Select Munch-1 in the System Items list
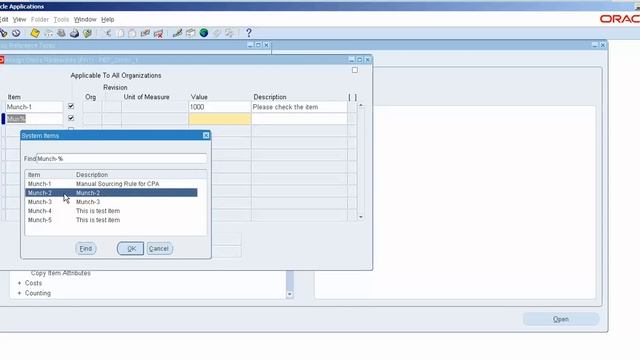Viewport: 640px width, 360px height. (x=111, y=184)
